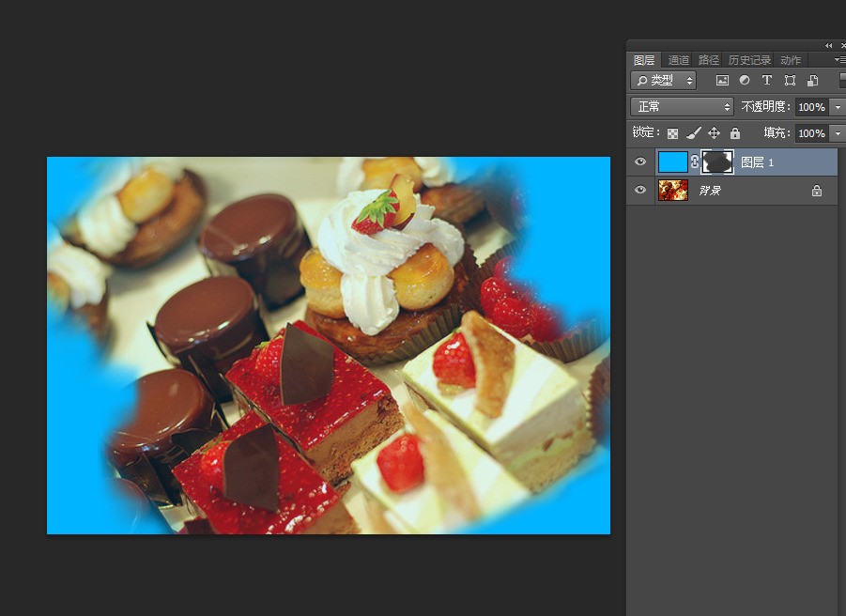Open the 填充 fill slider arrow

(x=838, y=132)
